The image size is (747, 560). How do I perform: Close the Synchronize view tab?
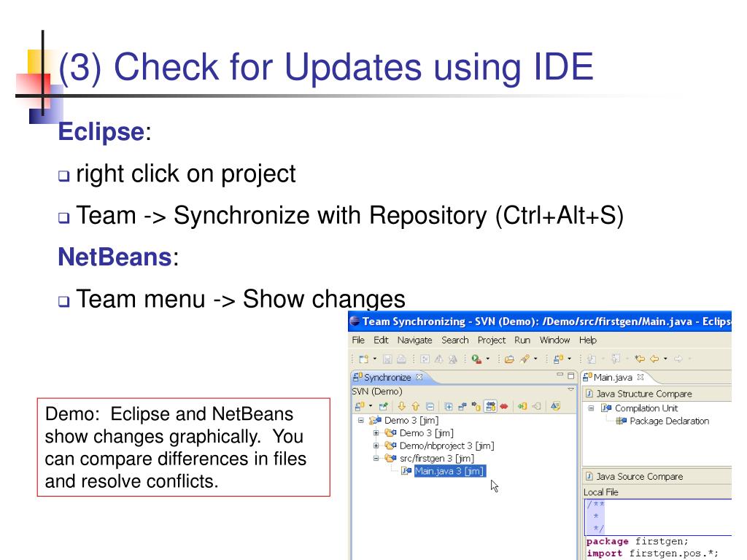(x=419, y=377)
